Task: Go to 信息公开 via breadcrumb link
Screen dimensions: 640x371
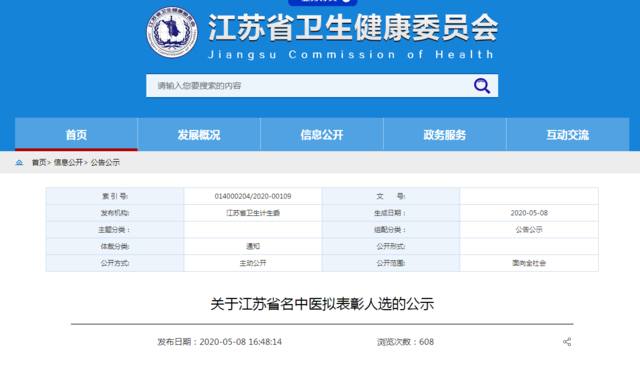Action: (68, 162)
